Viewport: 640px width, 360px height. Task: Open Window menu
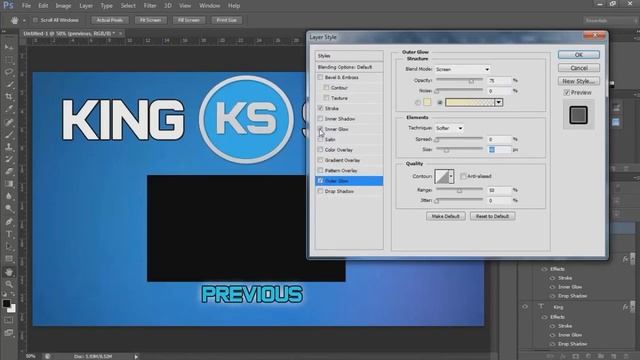point(209,6)
